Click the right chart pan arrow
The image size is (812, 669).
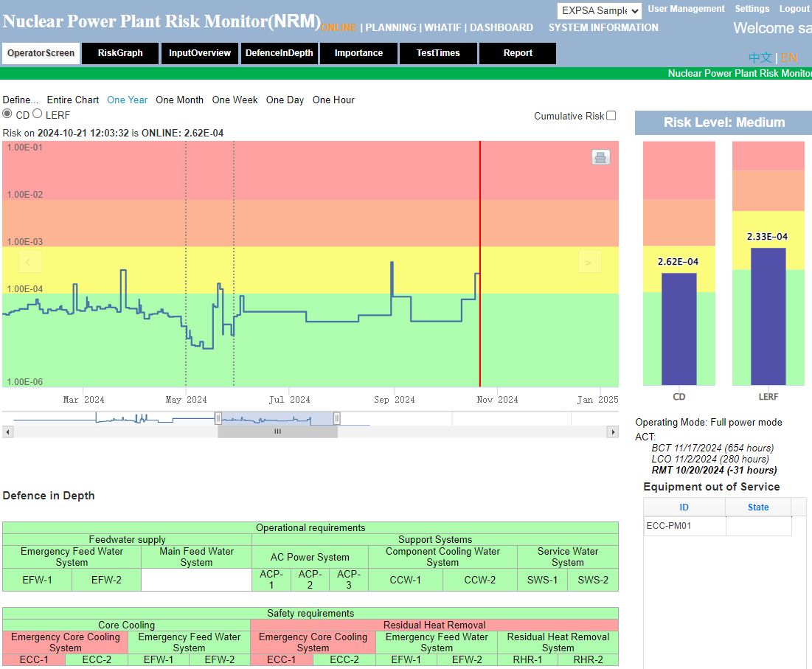pyautogui.click(x=589, y=263)
